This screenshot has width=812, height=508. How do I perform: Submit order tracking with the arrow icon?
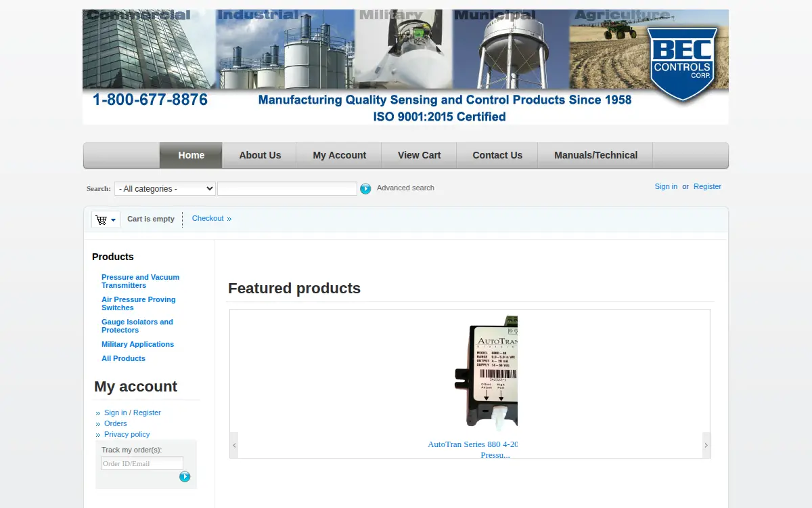coord(185,477)
